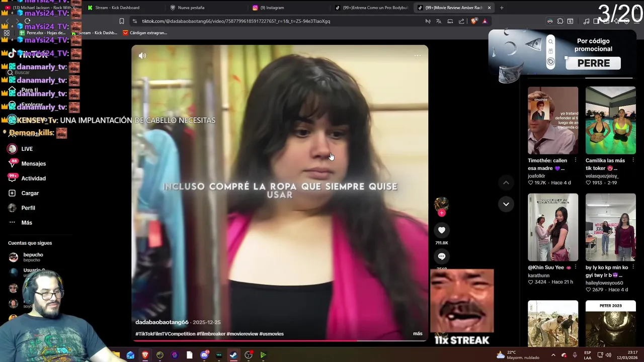
Task: Click the share icon in the address bar
Action: click(461, 21)
